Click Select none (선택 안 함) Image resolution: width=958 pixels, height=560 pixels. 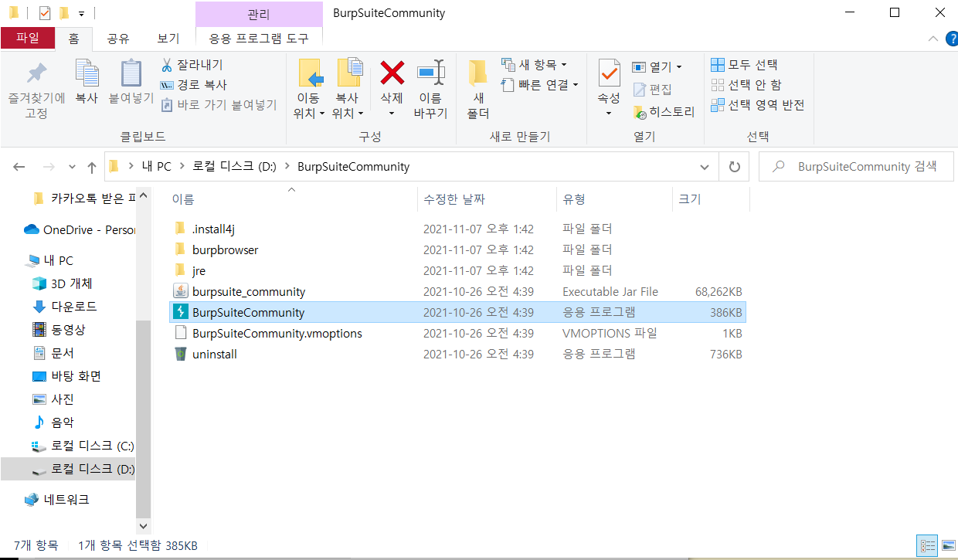pyautogui.click(x=746, y=85)
